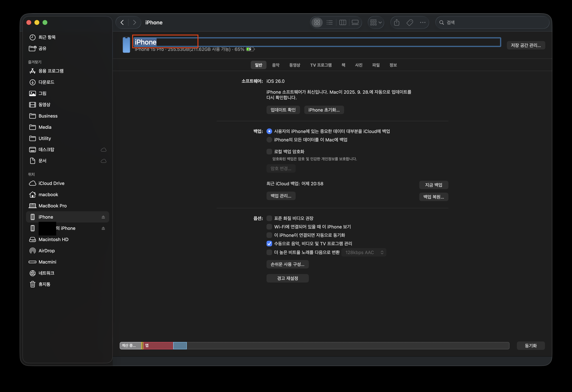Enable 로컬 백업 암호화 checkbox

click(269, 151)
